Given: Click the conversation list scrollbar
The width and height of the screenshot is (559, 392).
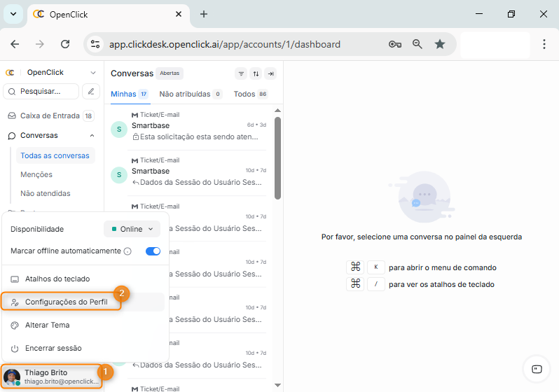Looking at the screenshot, I should coord(277,157).
